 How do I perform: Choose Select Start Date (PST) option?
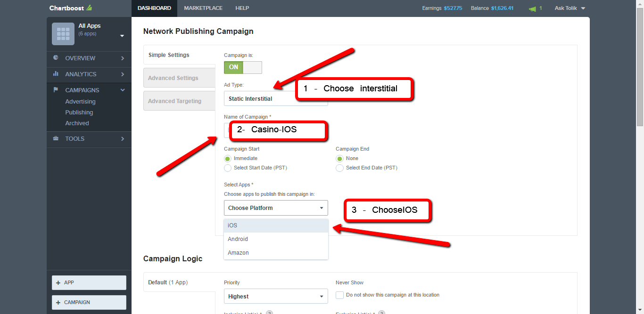[x=228, y=168]
